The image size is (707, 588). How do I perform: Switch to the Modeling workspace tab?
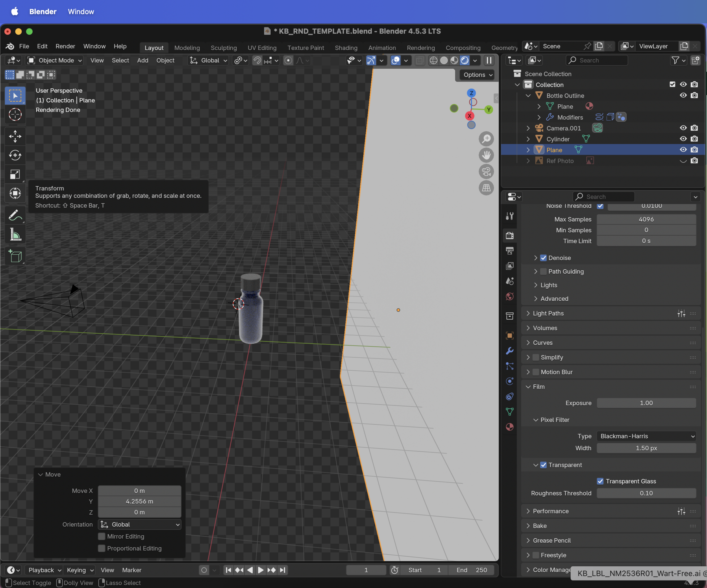[x=187, y=48]
